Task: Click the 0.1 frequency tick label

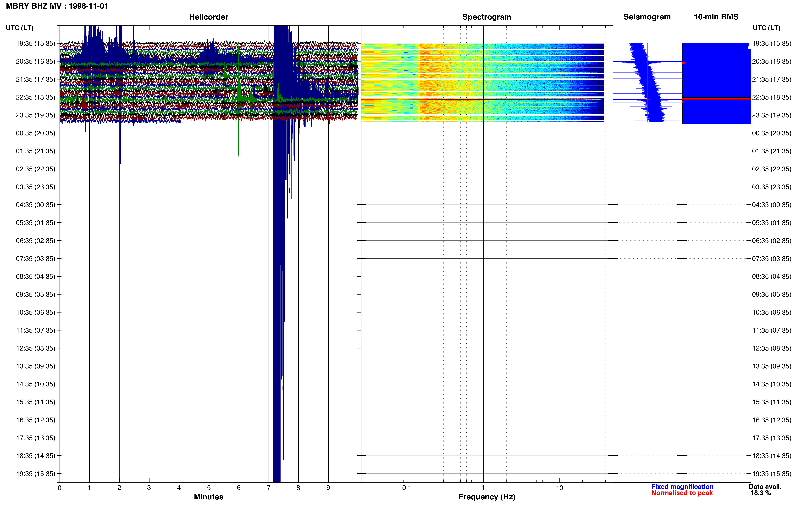Action: tap(407, 487)
